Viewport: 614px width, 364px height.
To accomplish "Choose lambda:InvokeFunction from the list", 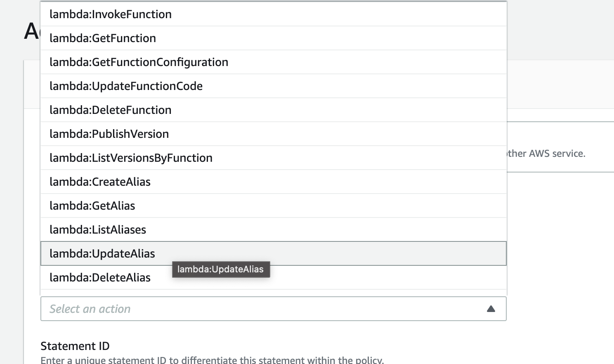I will (111, 14).
